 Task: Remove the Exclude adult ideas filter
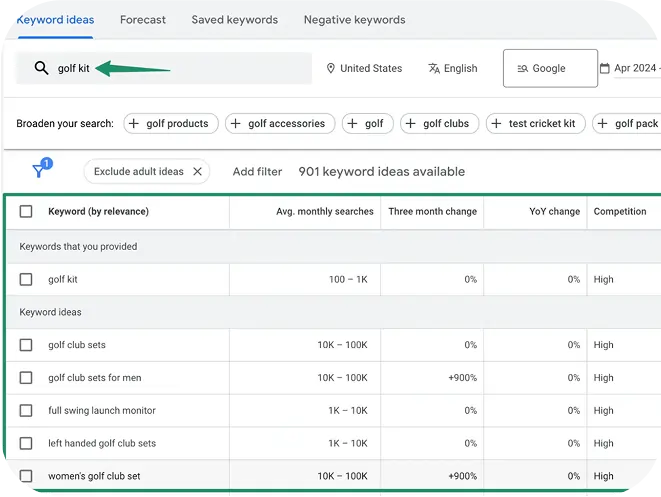(197, 172)
